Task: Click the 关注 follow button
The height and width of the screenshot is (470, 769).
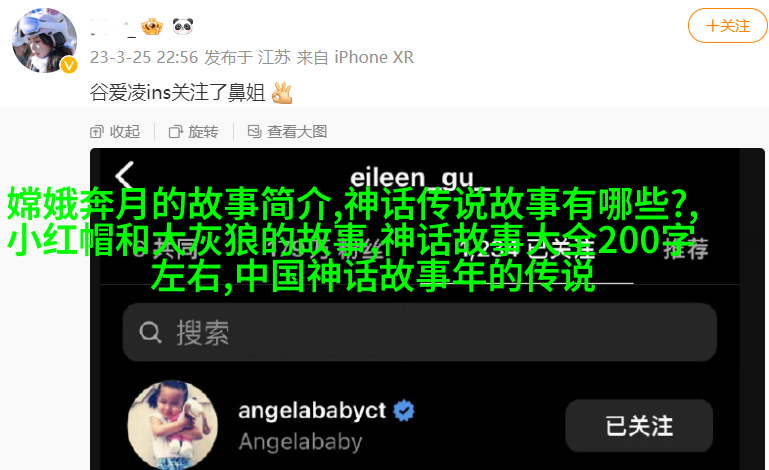Action: [x=728, y=26]
